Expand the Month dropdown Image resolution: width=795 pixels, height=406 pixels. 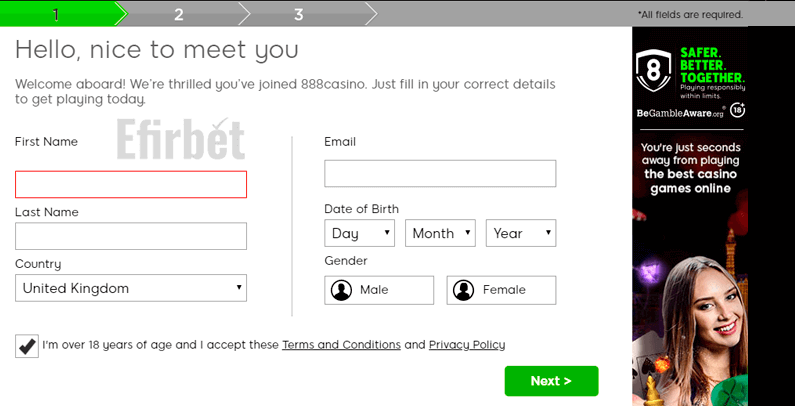[x=440, y=233]
